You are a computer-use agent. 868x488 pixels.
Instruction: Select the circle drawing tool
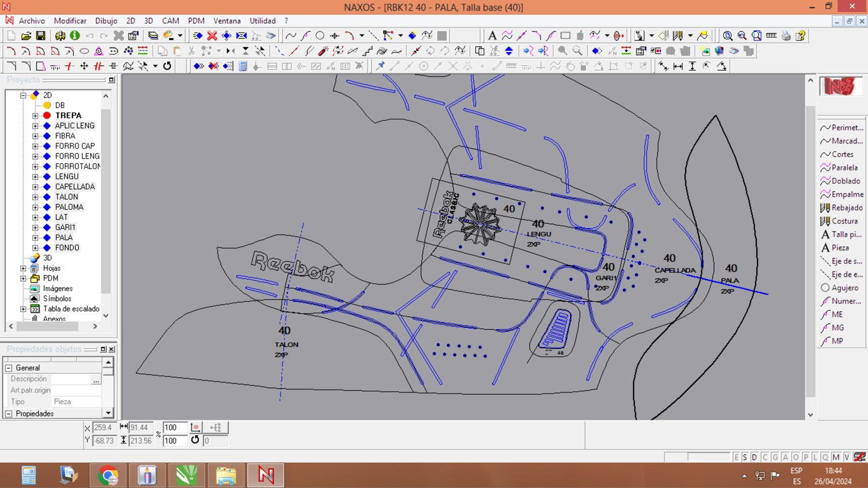click(320, 36)
